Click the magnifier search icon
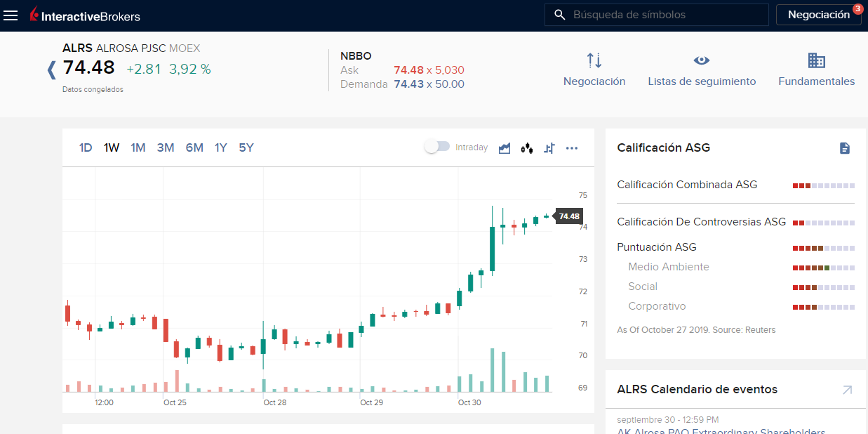 (559, 15)
